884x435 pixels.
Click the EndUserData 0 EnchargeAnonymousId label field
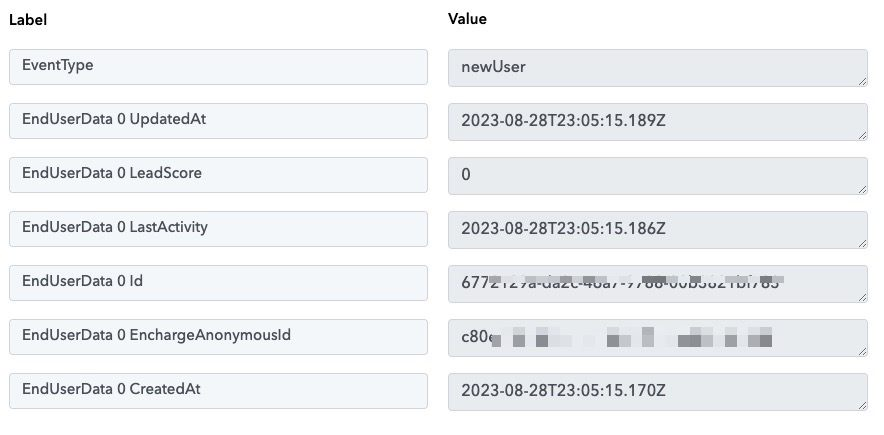tap(218, 337)
